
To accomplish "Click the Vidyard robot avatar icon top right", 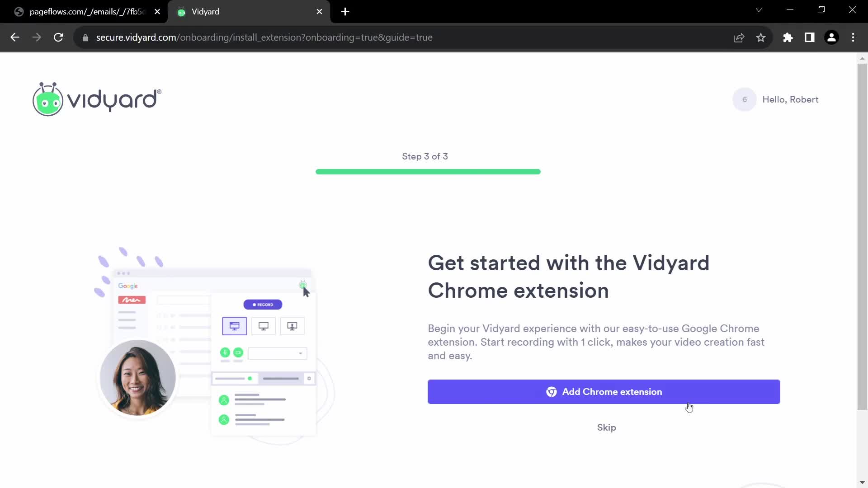I will click(x=744, y=99).
